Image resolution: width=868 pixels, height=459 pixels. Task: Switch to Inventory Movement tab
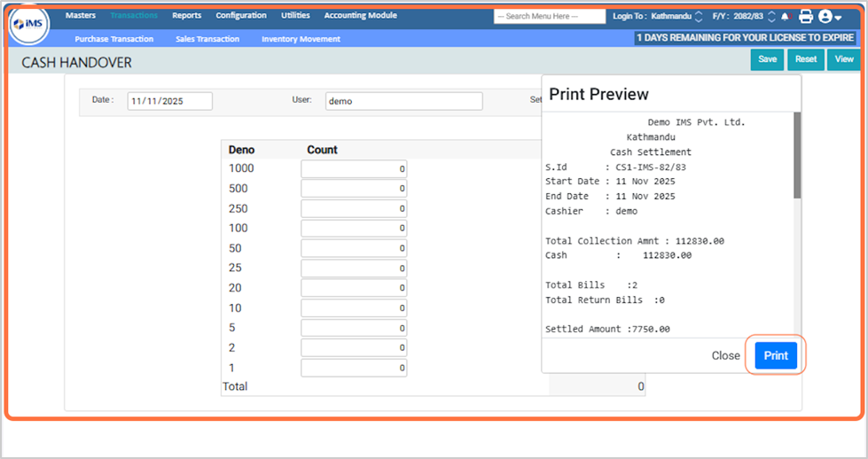[301, 39]
